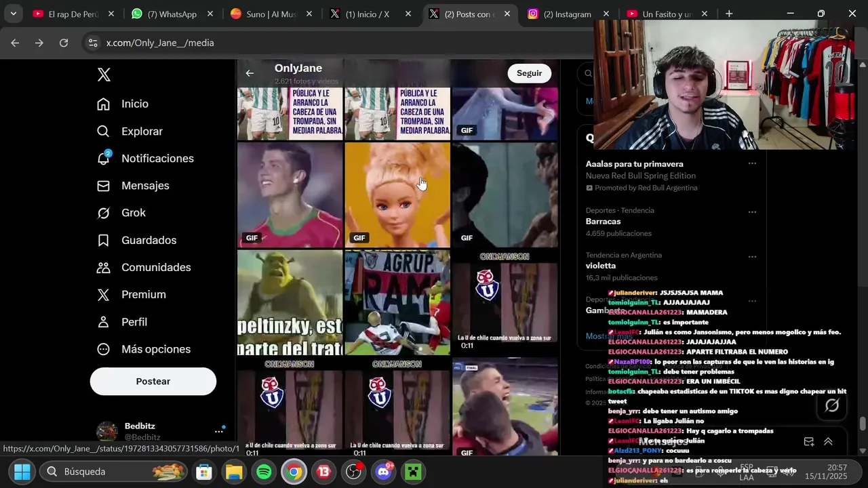The image size is (868, 488).
Task: Open Discord from taskbar
Action: (384, 471)
